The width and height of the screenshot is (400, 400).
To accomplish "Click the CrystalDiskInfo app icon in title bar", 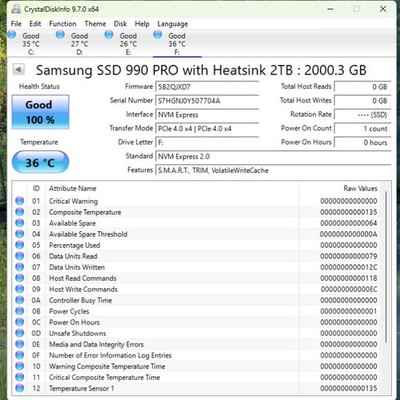I will [x=15, y=9].
